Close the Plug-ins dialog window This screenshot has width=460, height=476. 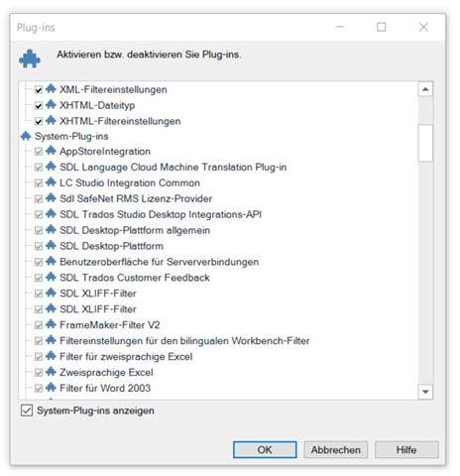coord(423,27)
